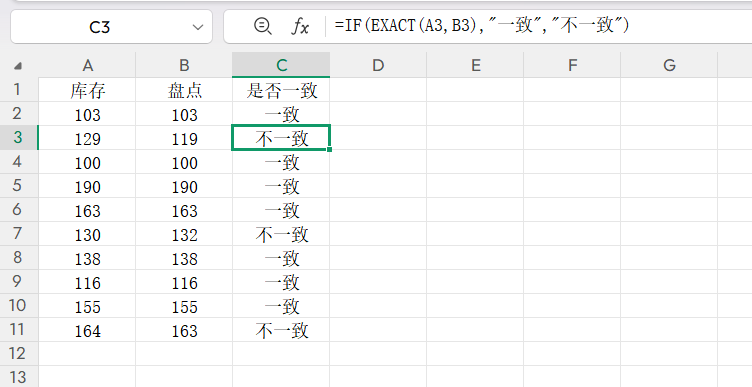Viewport: 752px width, 387px height.
Task: Click cell B2 with value 103
Action: point(184,114)
